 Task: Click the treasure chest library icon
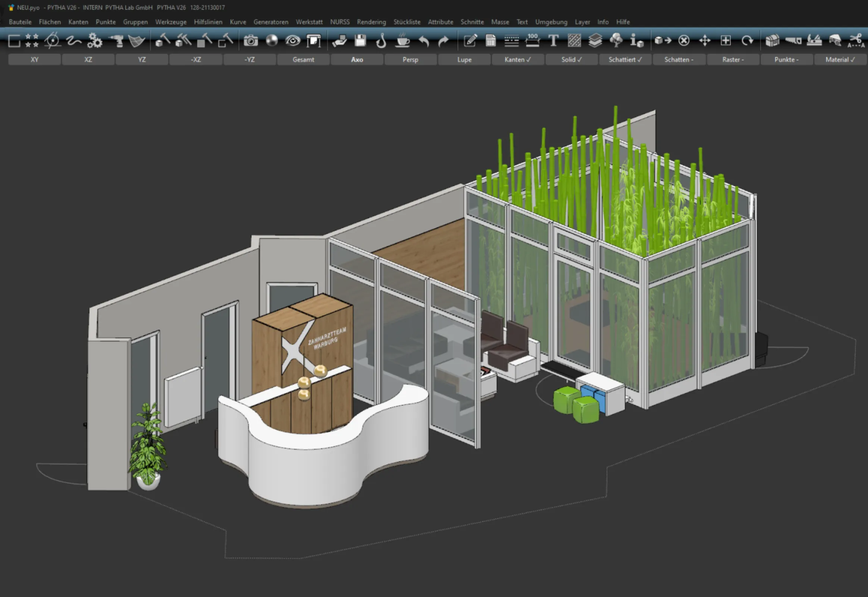click(772, 40)
